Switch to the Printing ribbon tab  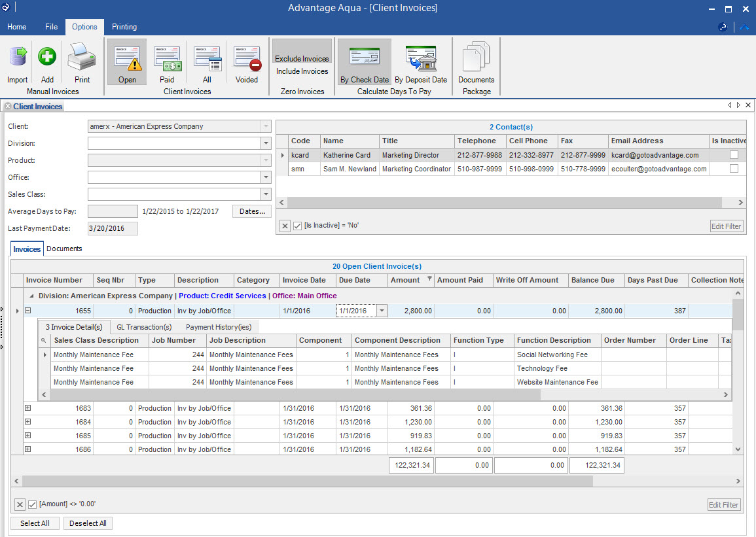click(124, 27)
